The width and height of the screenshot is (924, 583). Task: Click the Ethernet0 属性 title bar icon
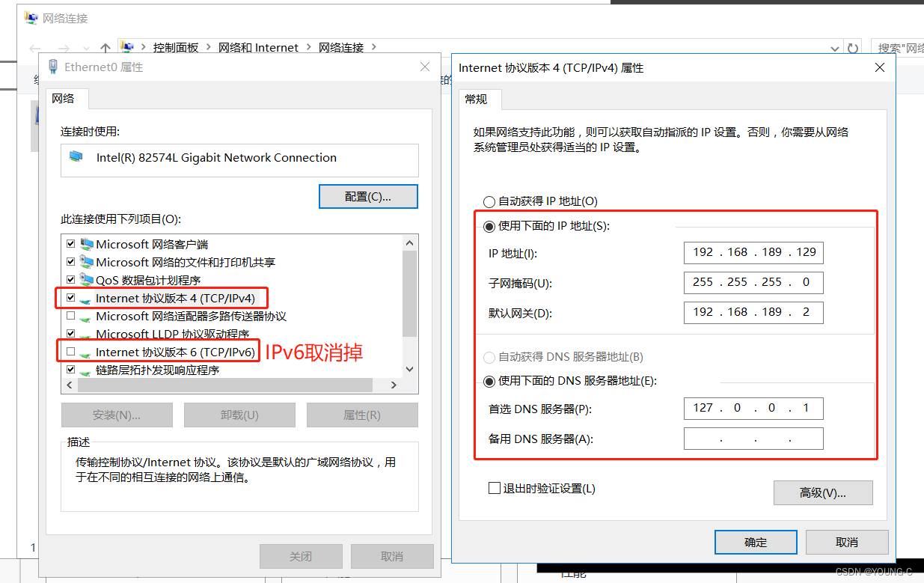[53, 67]
